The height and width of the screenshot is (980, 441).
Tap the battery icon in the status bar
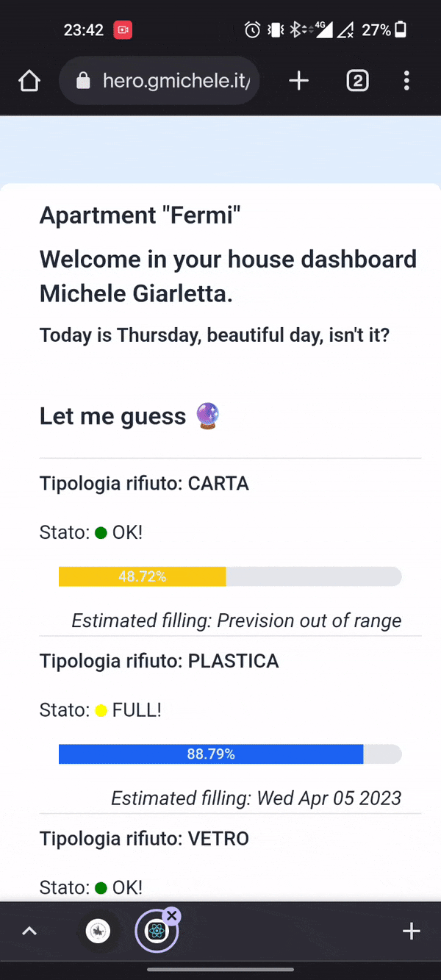coord(401,30)
